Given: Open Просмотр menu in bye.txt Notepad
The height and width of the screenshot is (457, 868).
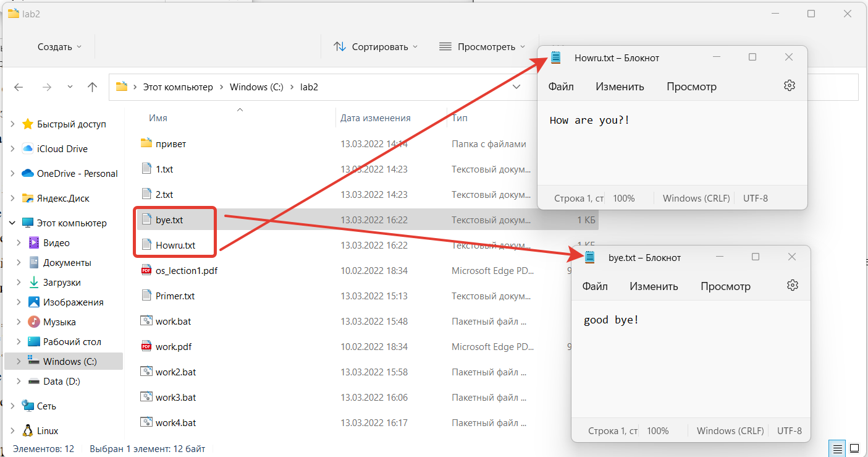Looking at the screenshot, I should (x=725, y=286).
